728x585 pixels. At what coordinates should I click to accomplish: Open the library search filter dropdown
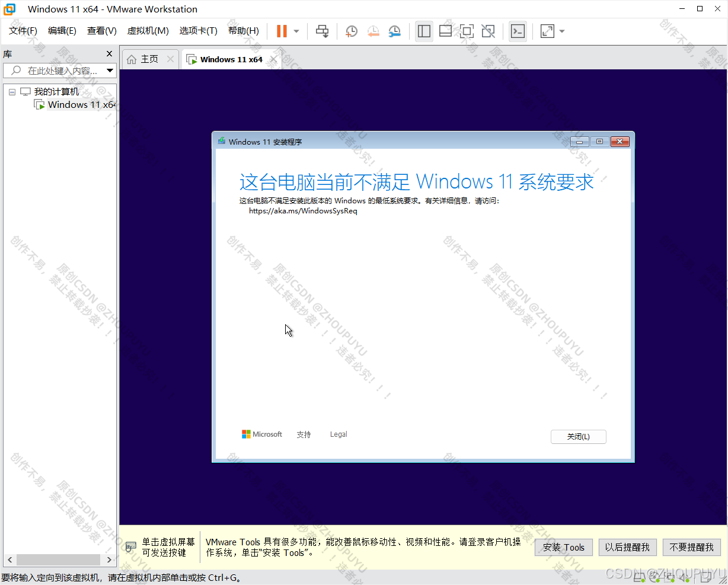110,71
